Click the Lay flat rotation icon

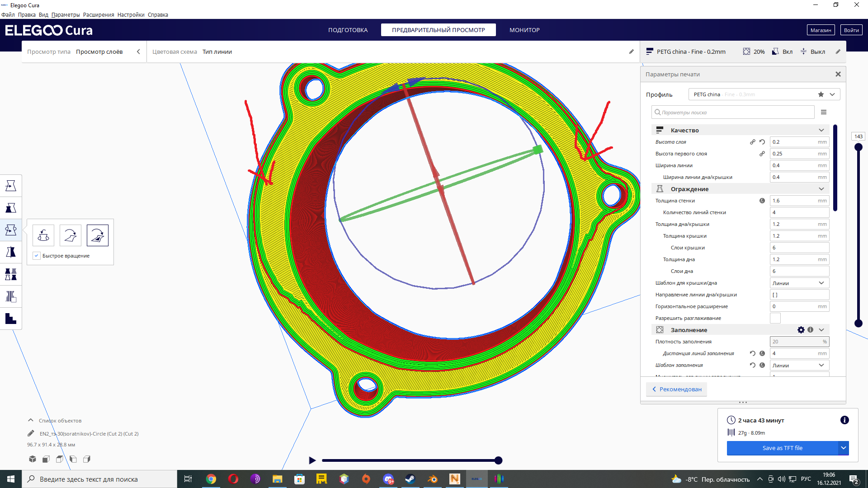click(x=71, y=235)
